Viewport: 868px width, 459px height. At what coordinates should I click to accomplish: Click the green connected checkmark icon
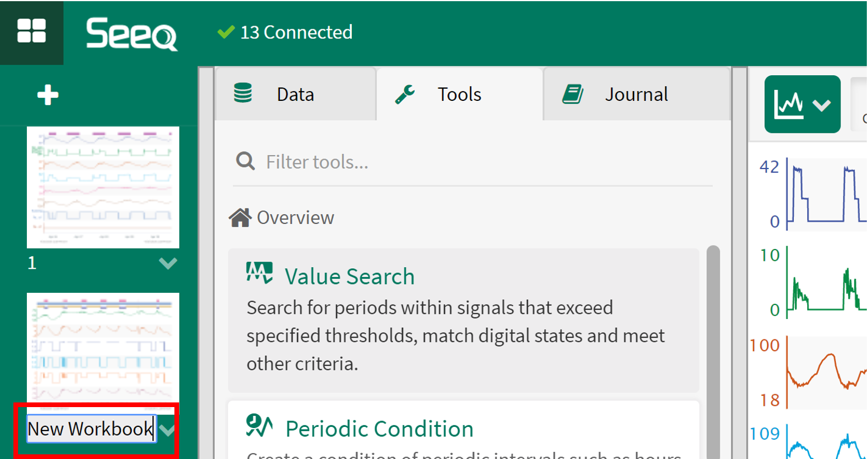(x=226, y=32)
